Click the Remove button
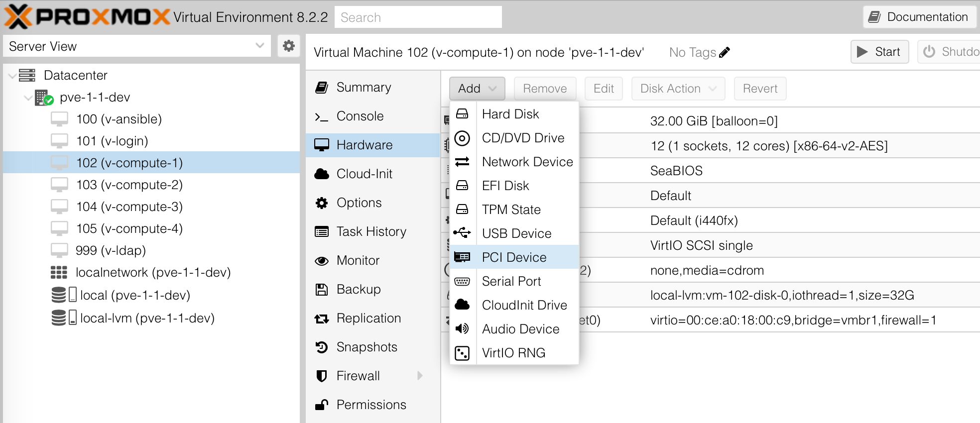Screen dimensions: 980x423 point(545,89)
